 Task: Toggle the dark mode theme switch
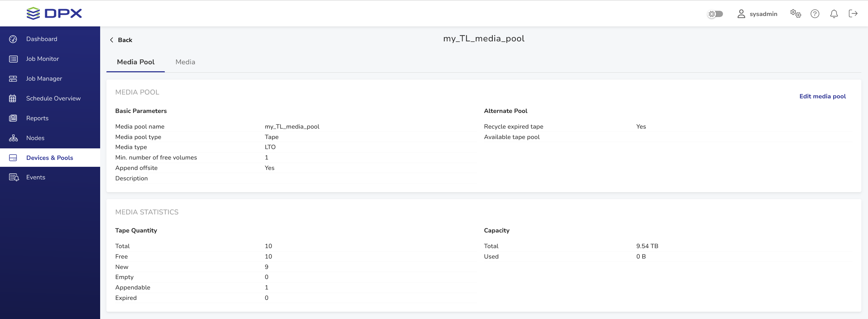click(716, 14)
